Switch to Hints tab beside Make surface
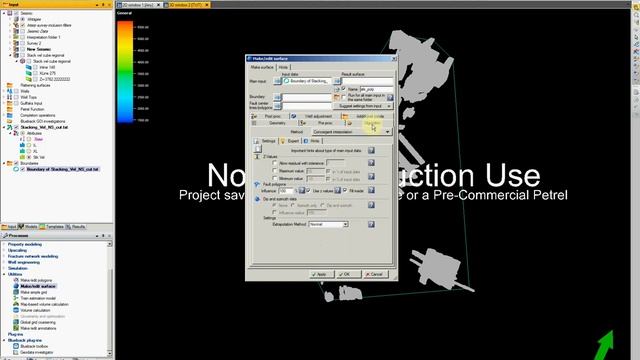 tap(283, 67)
